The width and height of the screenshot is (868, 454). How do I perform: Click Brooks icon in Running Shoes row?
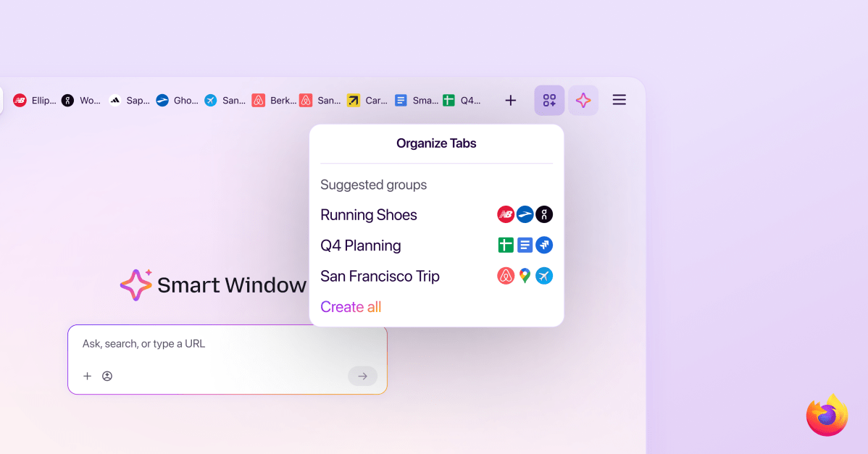(525, 214)
